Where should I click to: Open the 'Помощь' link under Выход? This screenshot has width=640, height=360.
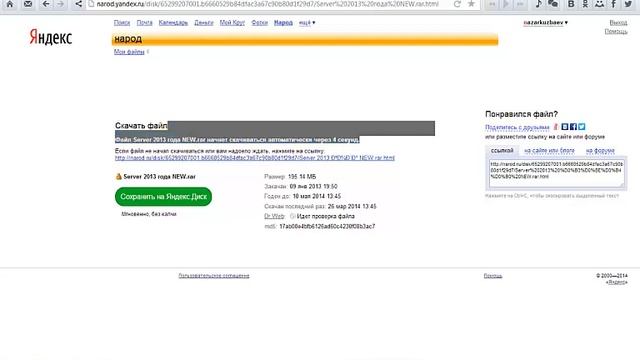(616, 31)
